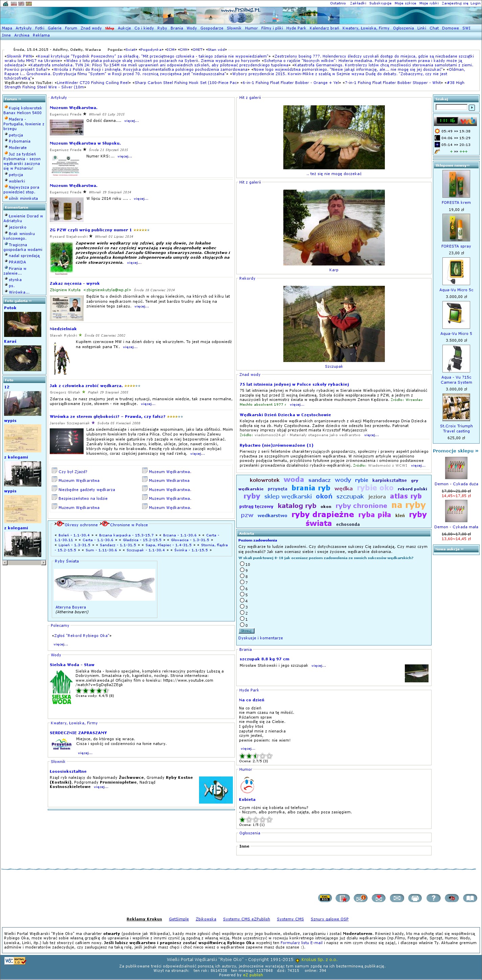Image resolution: width=482 pixels, height=980 pixels.
Task: Select rating 5 in the satisfaction poll
Action: point(242,594)
